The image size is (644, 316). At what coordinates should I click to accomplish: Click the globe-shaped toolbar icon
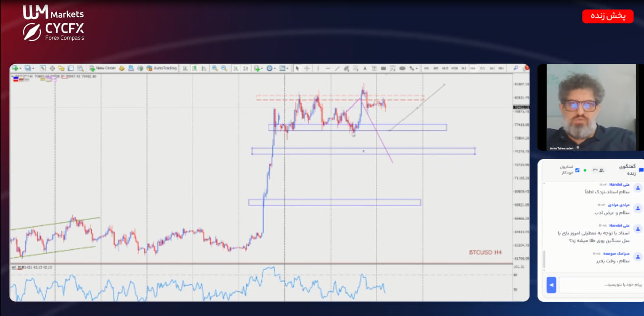140,68
